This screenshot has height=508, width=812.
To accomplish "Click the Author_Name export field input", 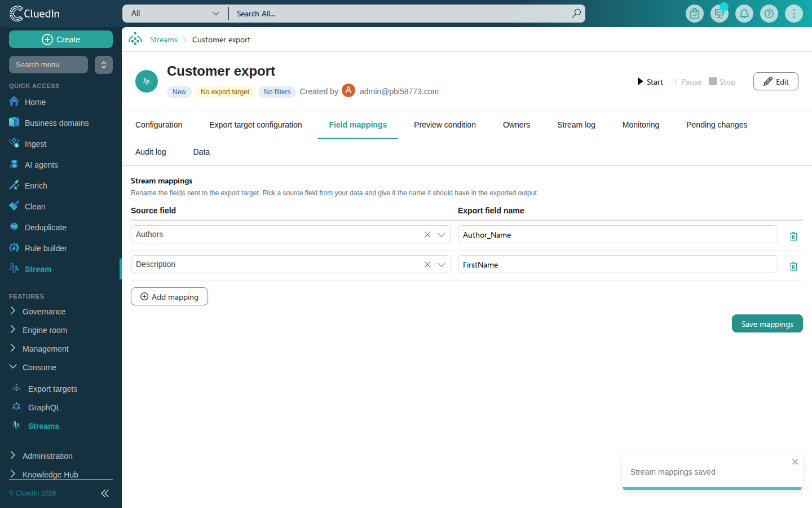I will pos(618,234).
